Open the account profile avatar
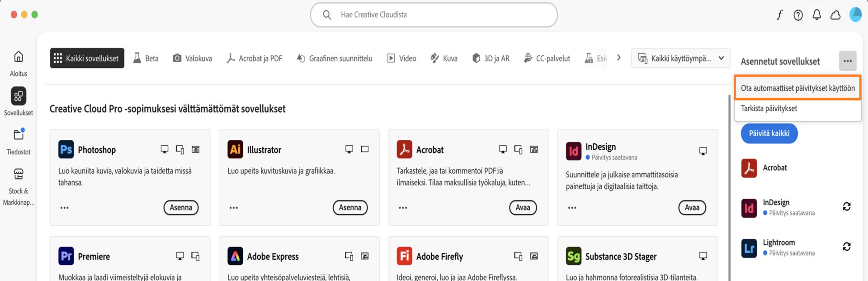Viewport: 868px width, 281px height. pyautogui.click(x=855, y=14)
